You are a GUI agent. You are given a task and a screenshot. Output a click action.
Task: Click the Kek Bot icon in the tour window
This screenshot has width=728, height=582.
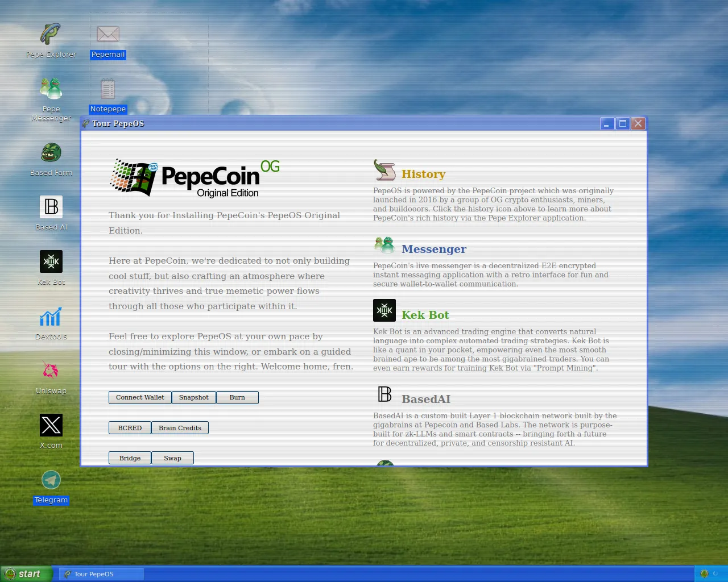[x=384, y=310]
